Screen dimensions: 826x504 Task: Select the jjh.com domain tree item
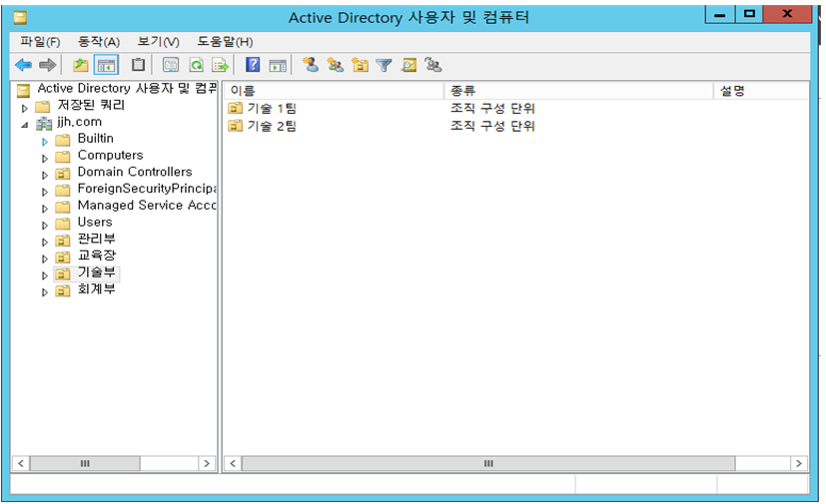point(80,122)
